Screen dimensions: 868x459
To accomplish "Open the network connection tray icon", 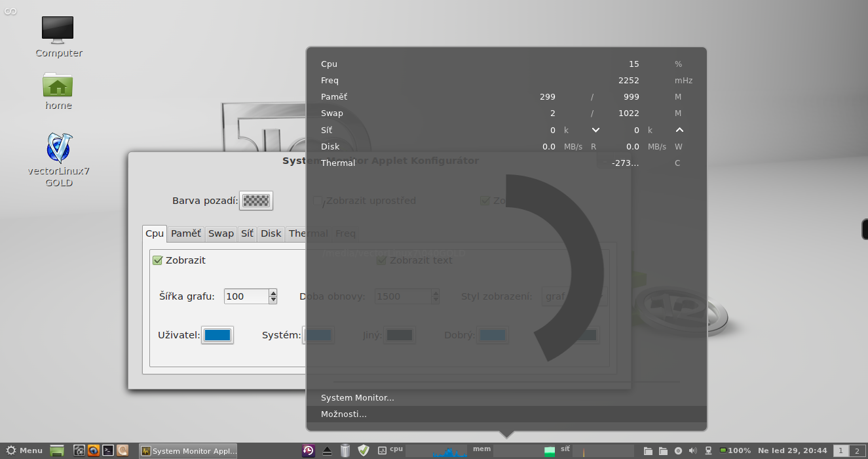I will [708, 450].
